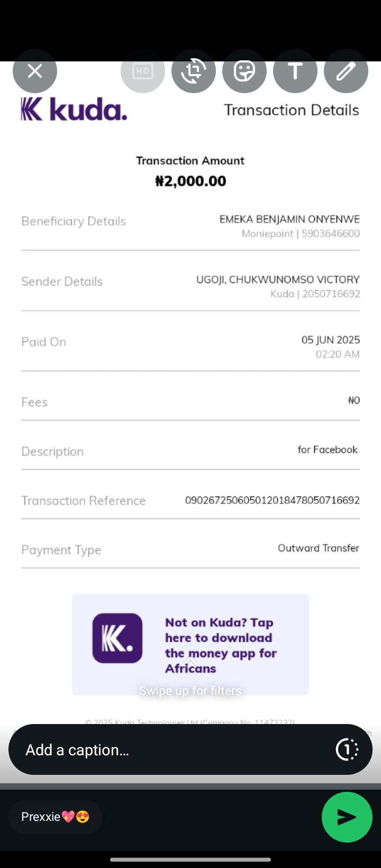Tap the Kuda logo in the receipt
381x868 pixels.
tap(74, 110)
